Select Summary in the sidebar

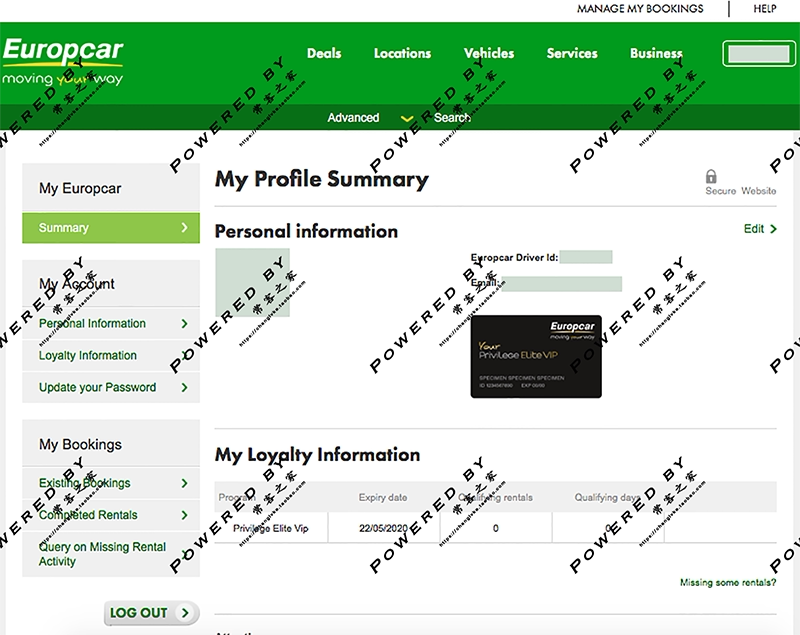(x=111, y=227)
